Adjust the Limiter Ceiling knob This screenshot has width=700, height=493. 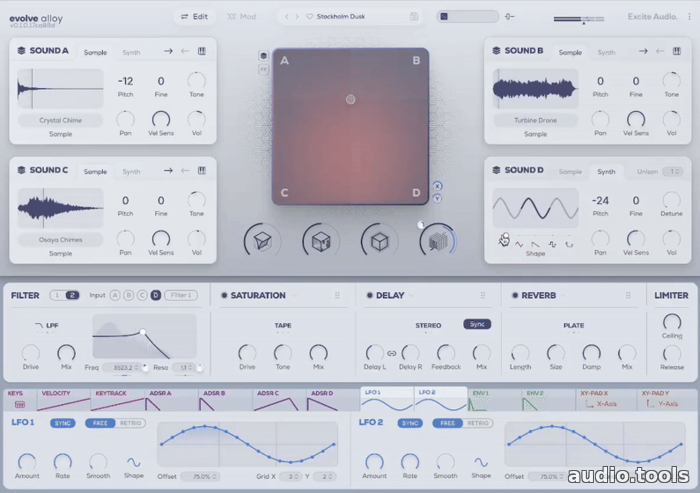672,322
